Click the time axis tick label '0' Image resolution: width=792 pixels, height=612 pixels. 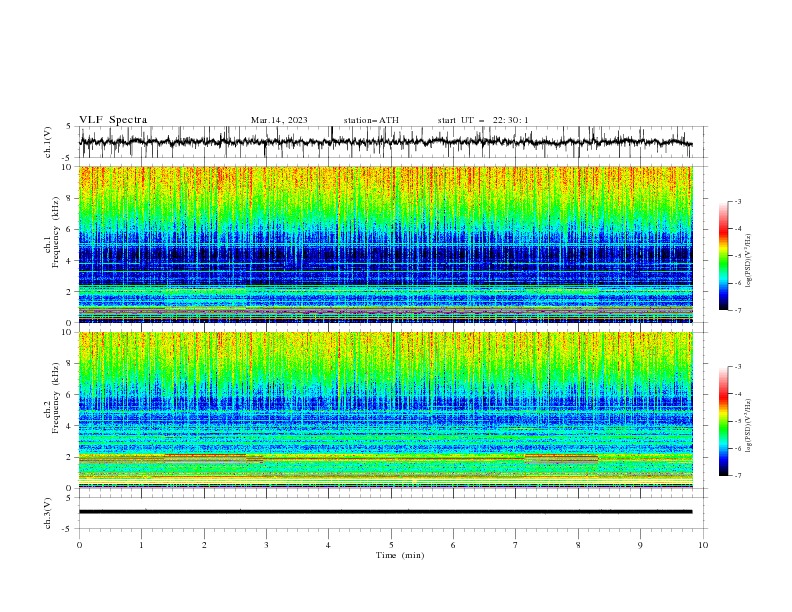pos(79,545)
